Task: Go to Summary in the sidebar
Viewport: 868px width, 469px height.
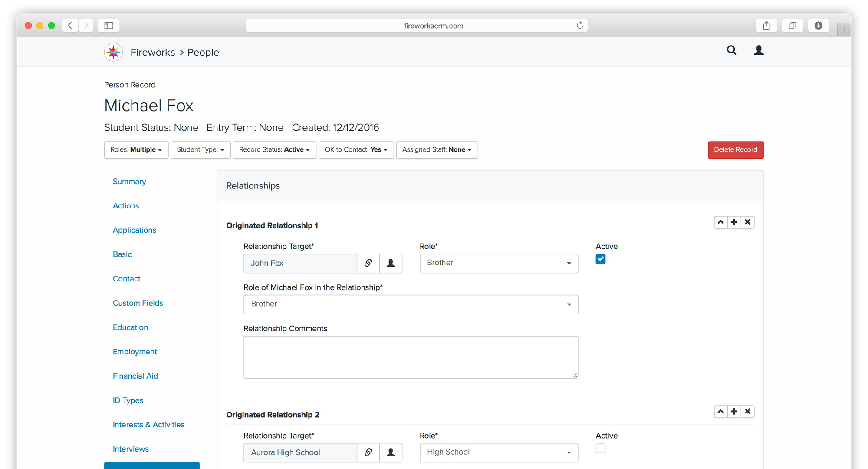Action: point(129,182)
